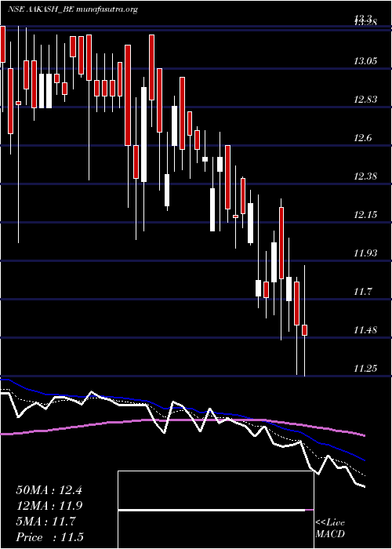Screen dimensions: 392x549
Task: Select the 11.7 price axis label
Action: (362, 292)
